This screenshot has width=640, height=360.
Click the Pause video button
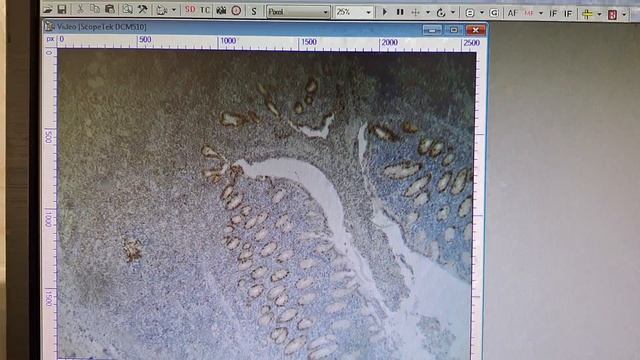click(400, 13)
